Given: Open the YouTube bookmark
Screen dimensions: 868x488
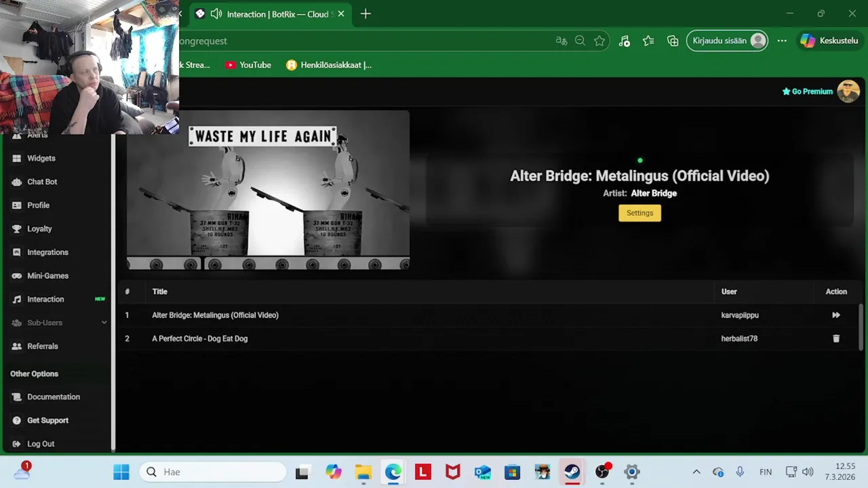Looking at the screenshot, I should [248, 65].
